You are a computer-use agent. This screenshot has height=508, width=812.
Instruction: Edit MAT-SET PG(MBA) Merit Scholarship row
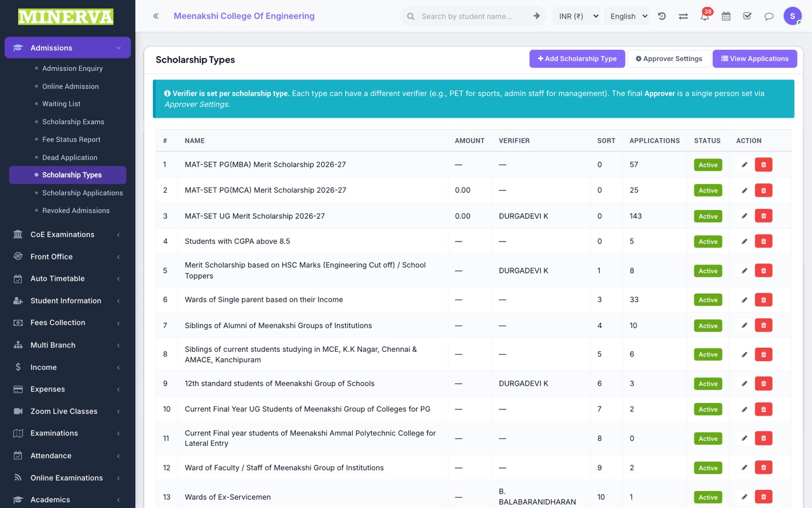744,165
